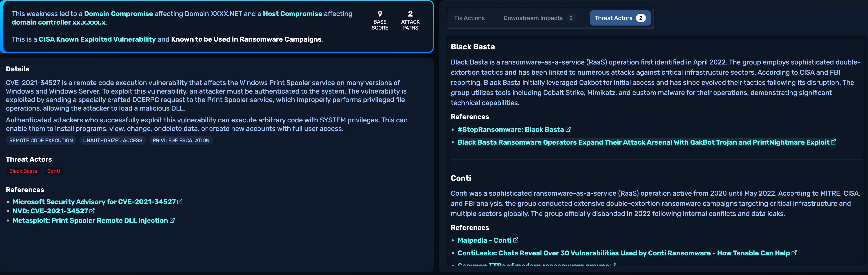Screen dimensions: 868x275
Task: Click the PRIVILEGE ESCALATION tag
Action: tap(181, 140)
